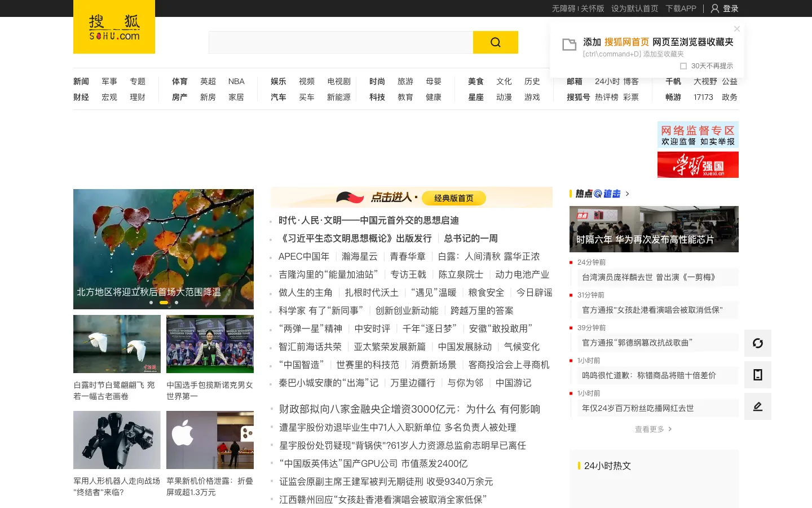Open the 新闻 navigation channel
The height and width of the screenshot is (508, 812).
(81, 81)
